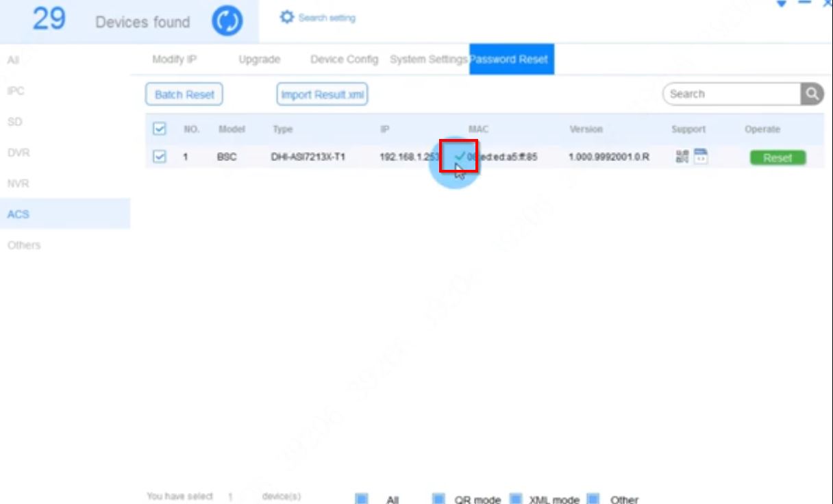This screenshot has height=504, width=833.
Task: Choose Others category in sidebar
Action: tap(24, 245)
